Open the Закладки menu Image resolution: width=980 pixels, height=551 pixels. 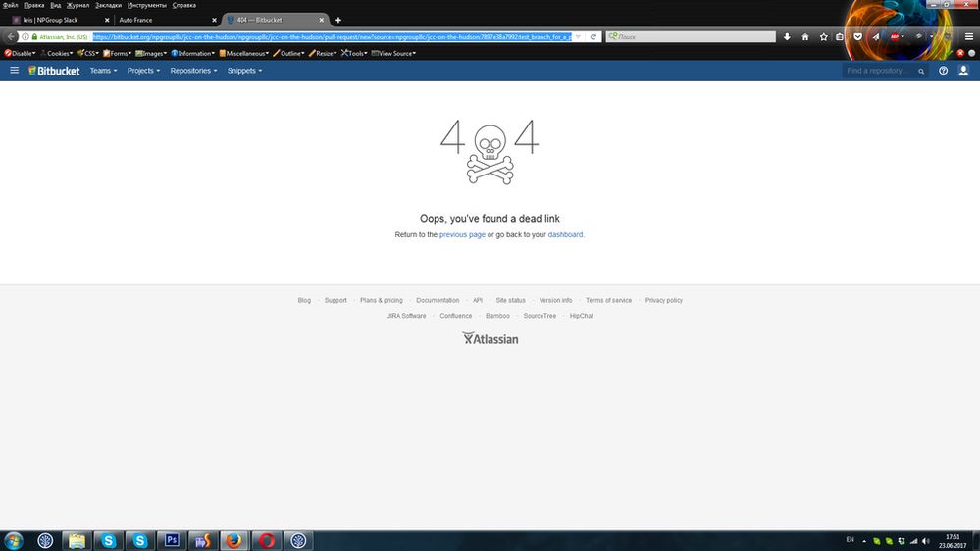coord(108,5)
